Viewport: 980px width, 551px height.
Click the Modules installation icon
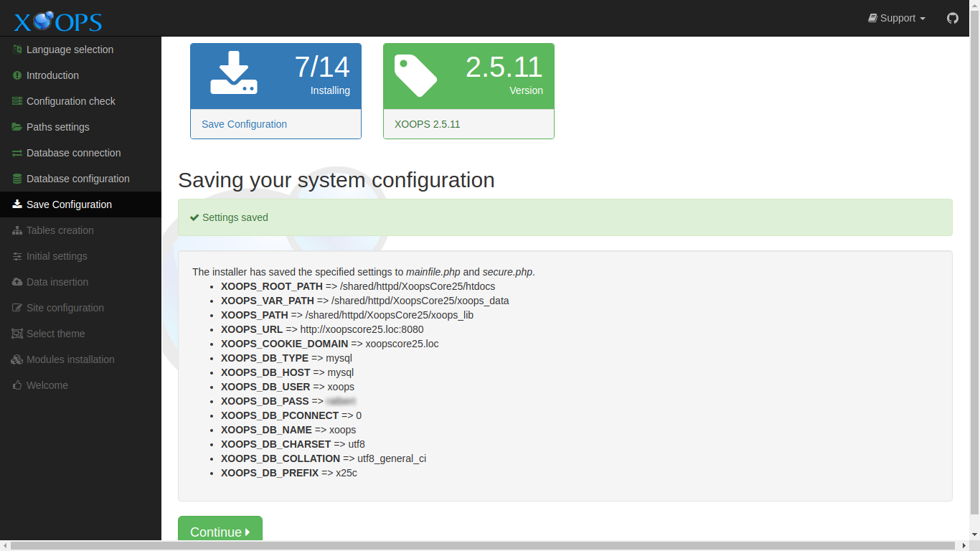[x=16, y=359]
